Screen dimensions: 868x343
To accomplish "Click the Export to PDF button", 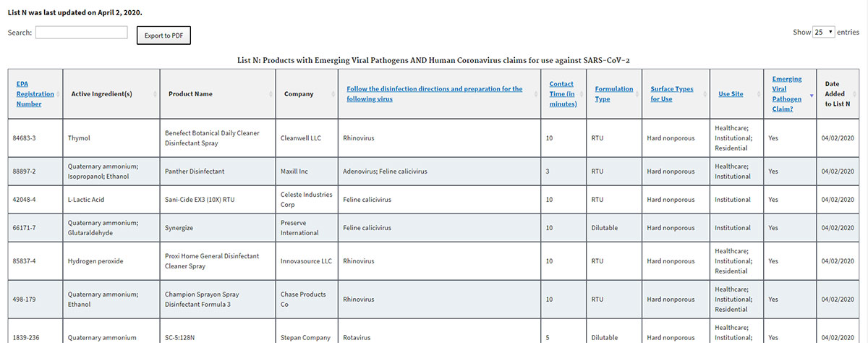I will [163, 35].
